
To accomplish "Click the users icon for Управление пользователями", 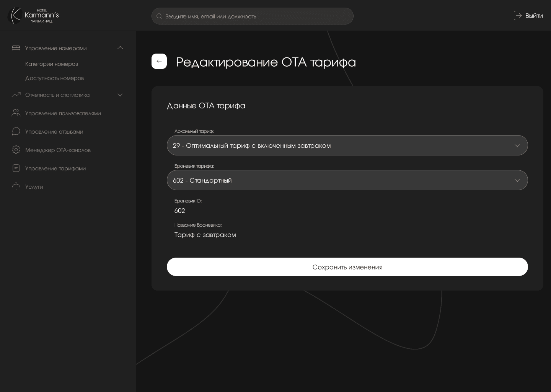I will (16, 113).
